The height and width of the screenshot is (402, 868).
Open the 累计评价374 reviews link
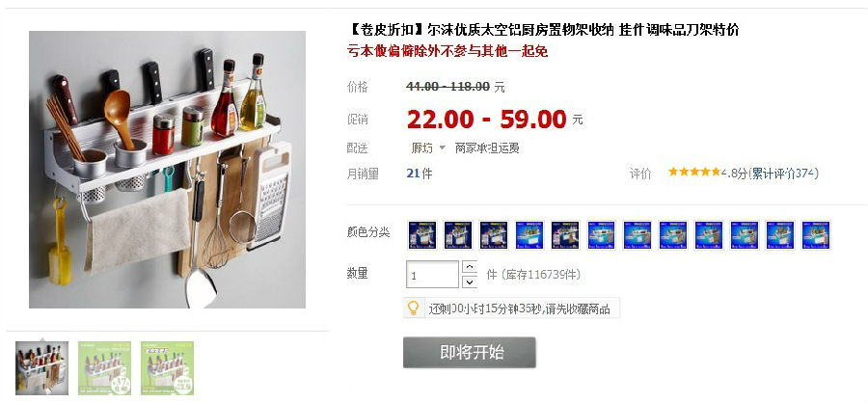pyautogui.click(x=783, y=174)
